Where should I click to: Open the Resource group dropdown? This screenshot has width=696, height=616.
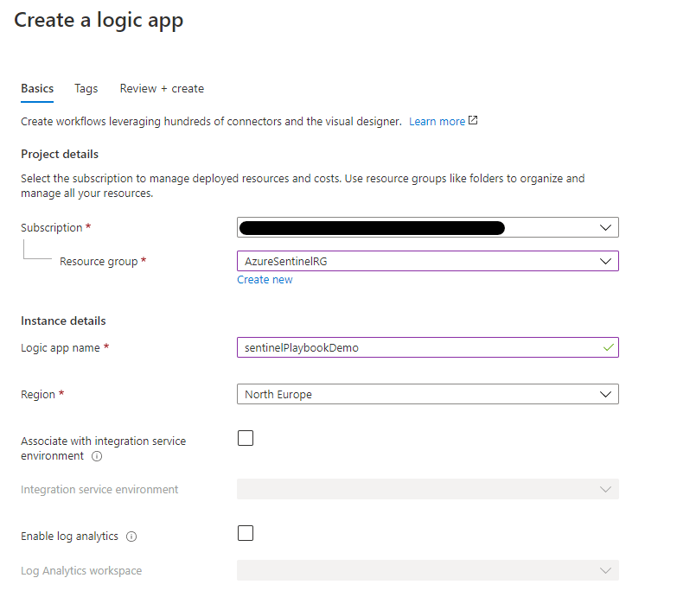click(427, 261)
